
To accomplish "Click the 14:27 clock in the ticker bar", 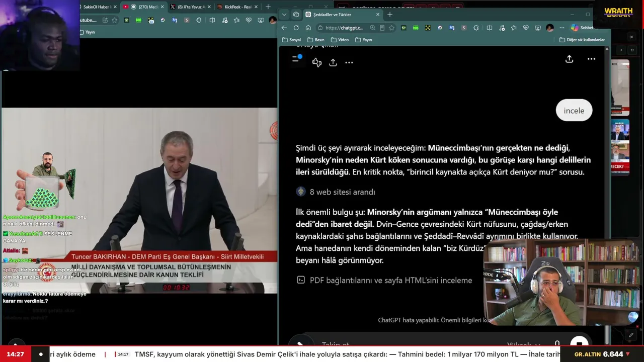I will pyautogui.click(x=16, y=354).
